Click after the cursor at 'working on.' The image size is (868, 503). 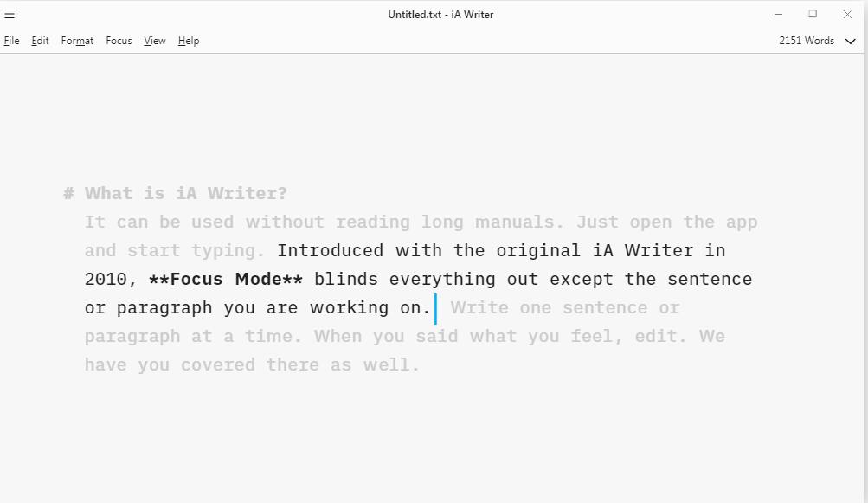tap(437, 307)
